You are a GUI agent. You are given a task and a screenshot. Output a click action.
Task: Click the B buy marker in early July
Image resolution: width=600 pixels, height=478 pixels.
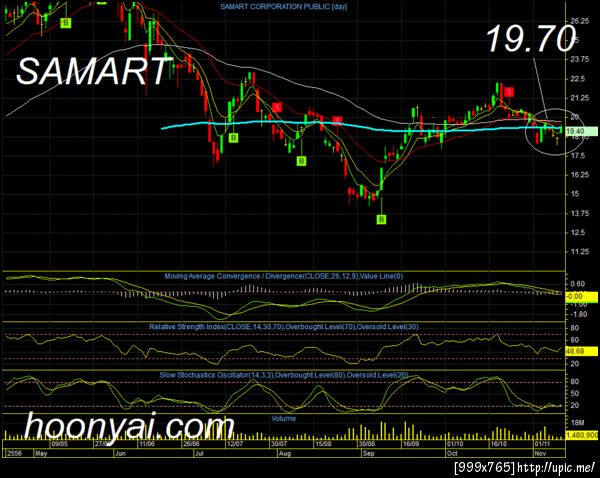point(233,138)
